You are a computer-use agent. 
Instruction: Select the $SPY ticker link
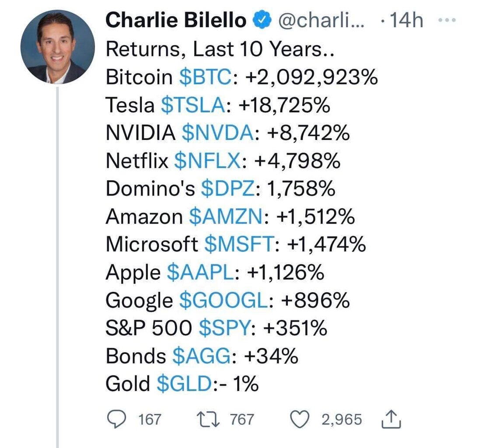coord(226,329)
